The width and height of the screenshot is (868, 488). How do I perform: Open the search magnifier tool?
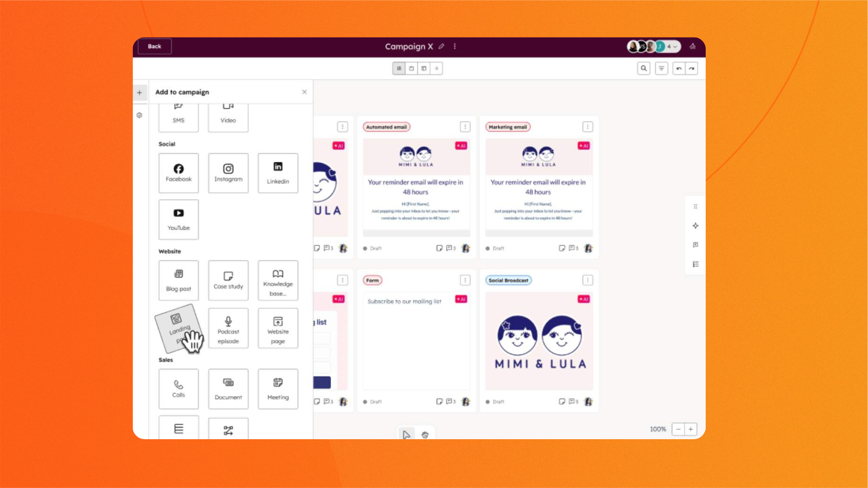click(x=643, y=68)
